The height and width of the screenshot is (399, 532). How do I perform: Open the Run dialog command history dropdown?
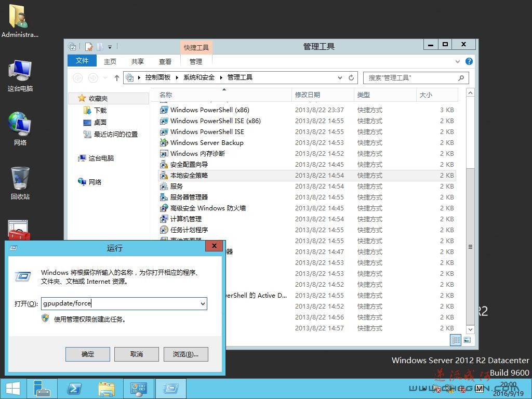coord(203,303)
